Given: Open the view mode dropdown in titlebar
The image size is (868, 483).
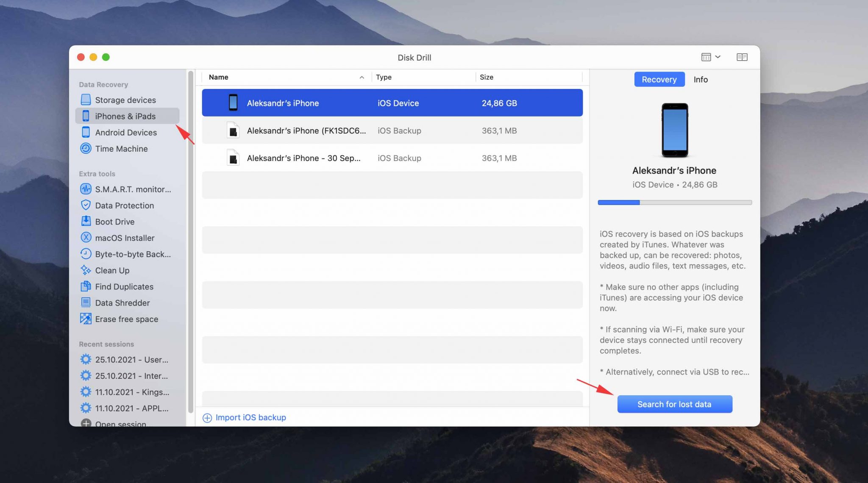Looking at the screenshot, I should [711, 57].
